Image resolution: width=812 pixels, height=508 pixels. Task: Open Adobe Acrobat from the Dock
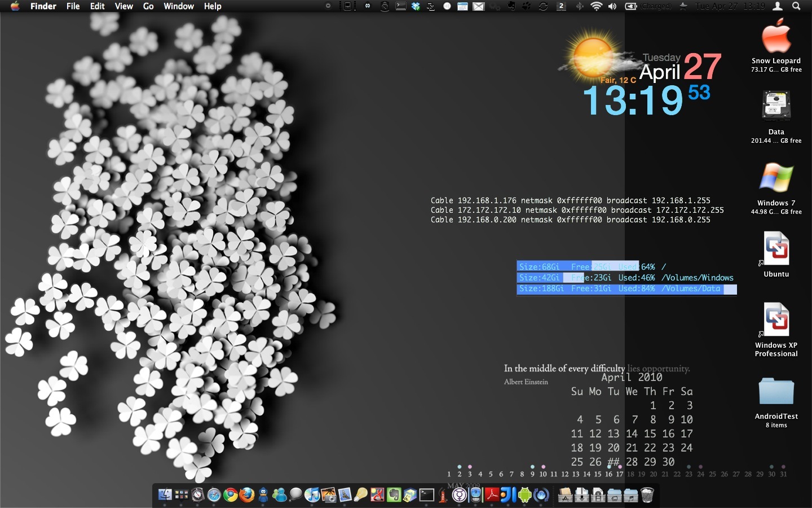click(x=492, y=495)
